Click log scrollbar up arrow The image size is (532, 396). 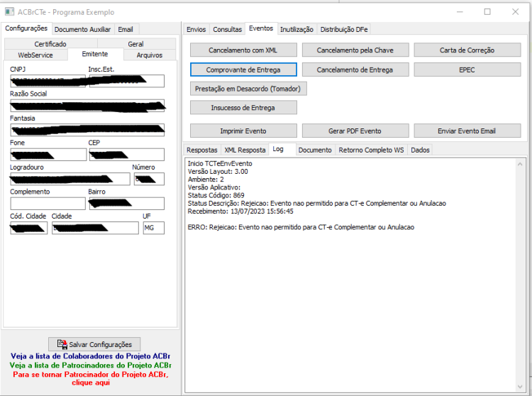point(520,164)
